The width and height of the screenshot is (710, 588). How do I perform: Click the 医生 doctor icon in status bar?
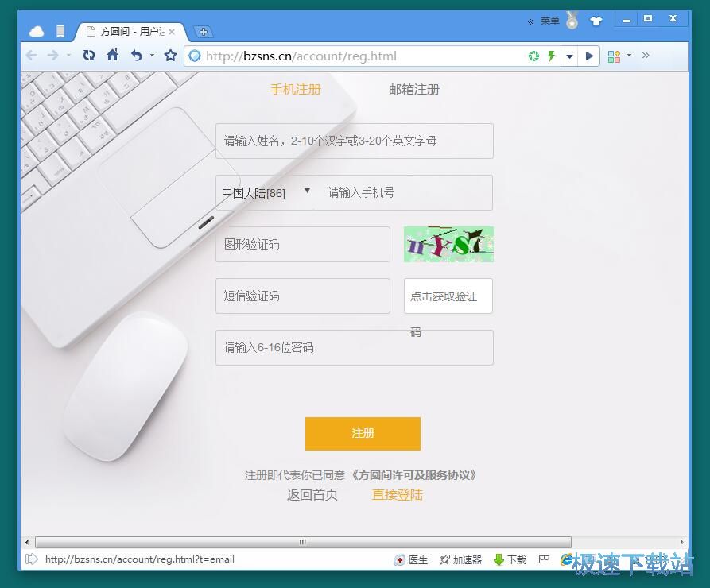coord(400,559)
